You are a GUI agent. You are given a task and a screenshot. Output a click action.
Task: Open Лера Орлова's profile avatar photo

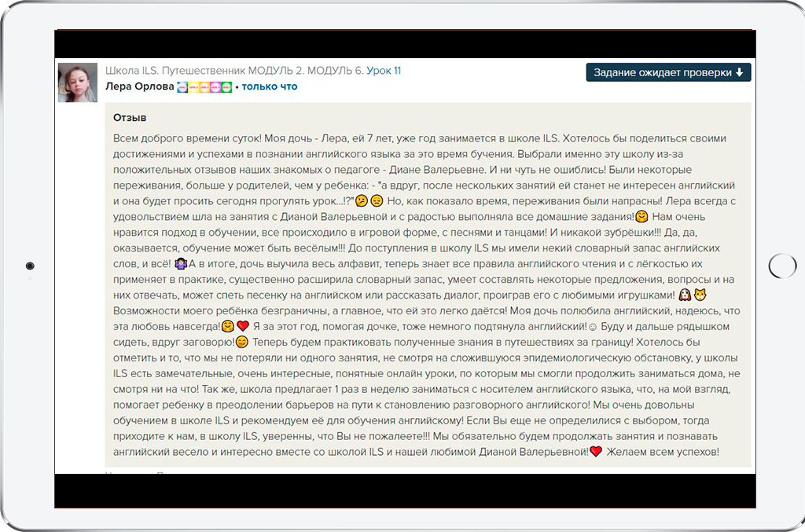[78, 83]
